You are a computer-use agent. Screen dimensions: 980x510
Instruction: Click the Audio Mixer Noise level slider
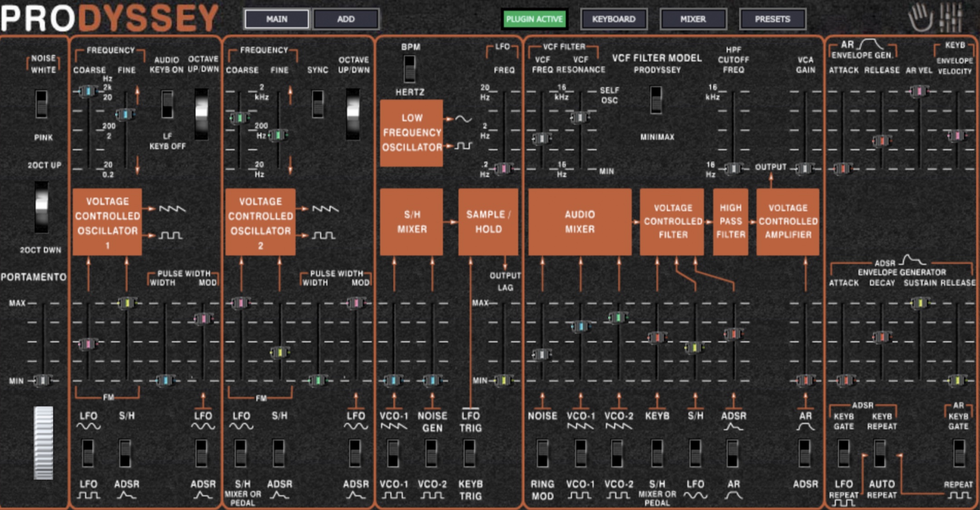tap(542, 354)
